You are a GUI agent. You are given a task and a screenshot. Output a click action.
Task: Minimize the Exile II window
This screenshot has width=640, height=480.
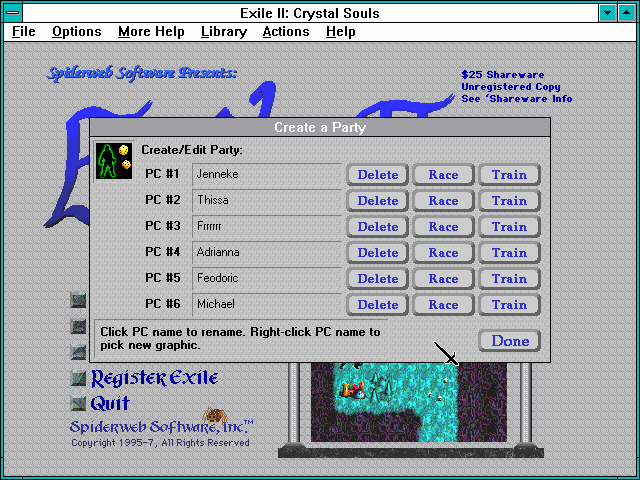pyautogui.click(x=607, y=13)
